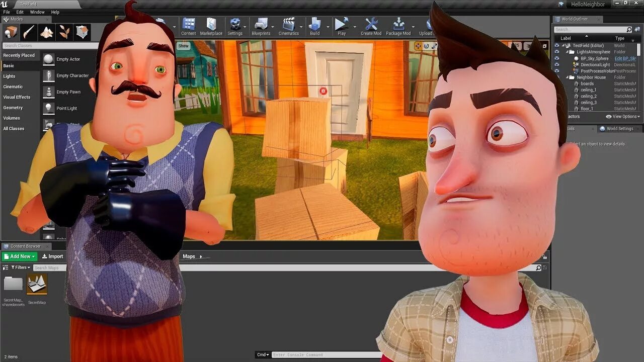Open the Filters dropdown

pyautogui.click(x=21, y=267)
